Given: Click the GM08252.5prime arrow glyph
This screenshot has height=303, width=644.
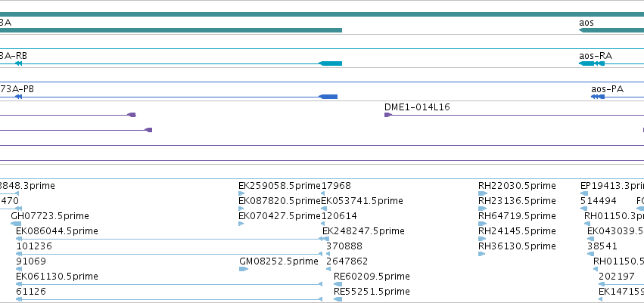Looking at the screenshot, I should tap(244, 269).
